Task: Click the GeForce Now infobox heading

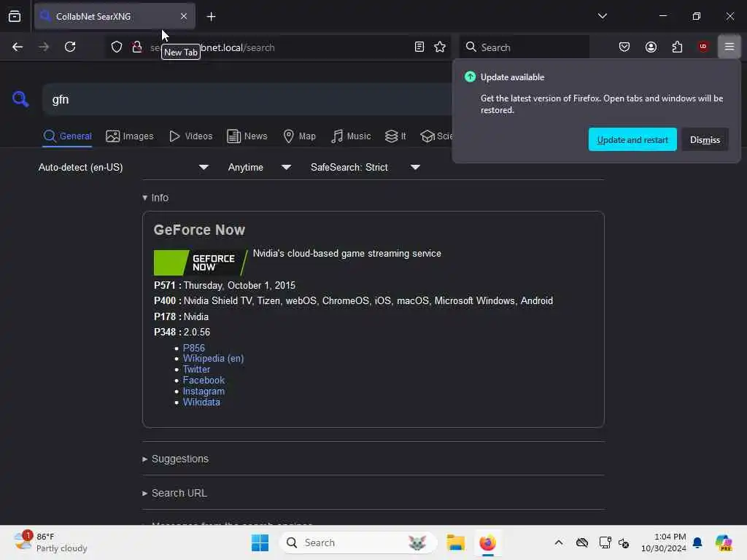Action: (199, 230)
